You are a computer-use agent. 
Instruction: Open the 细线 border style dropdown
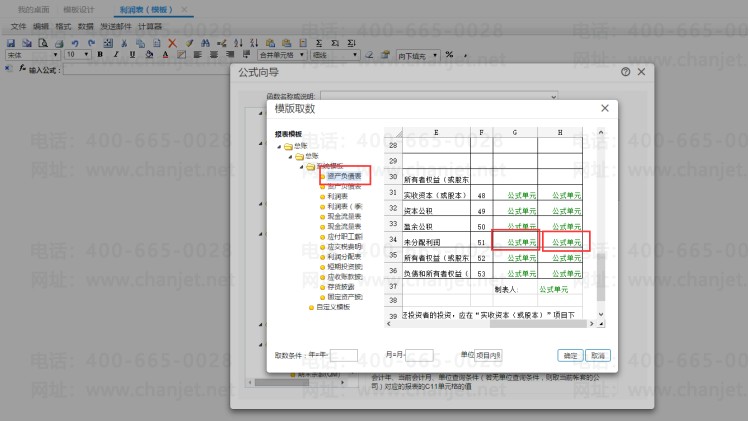pos(335,55)
